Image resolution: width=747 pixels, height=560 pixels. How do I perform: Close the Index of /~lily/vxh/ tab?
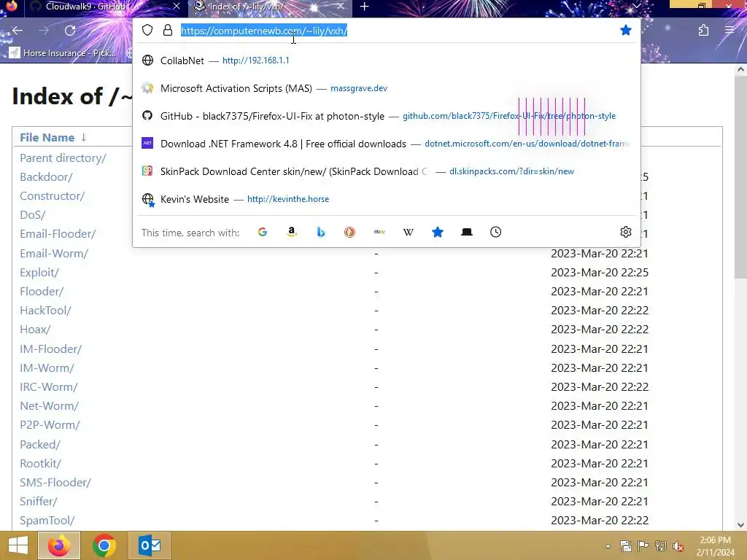click(340, 6)
